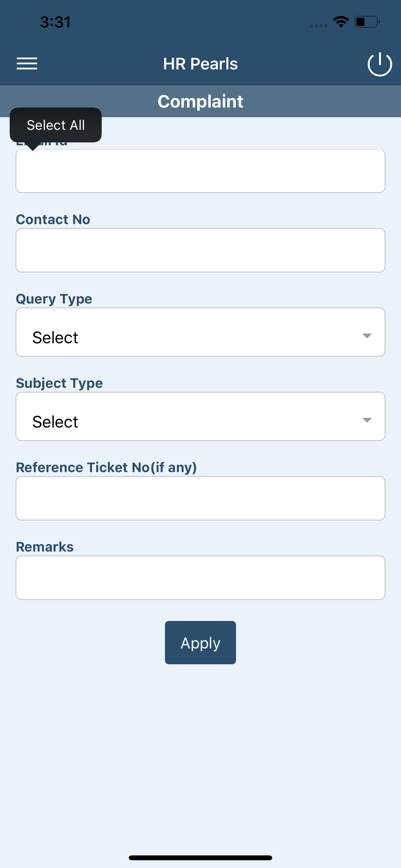Tap the Subject Type dropdown arrow
This screenshot has width=401, height=868.
coord(367,419)
